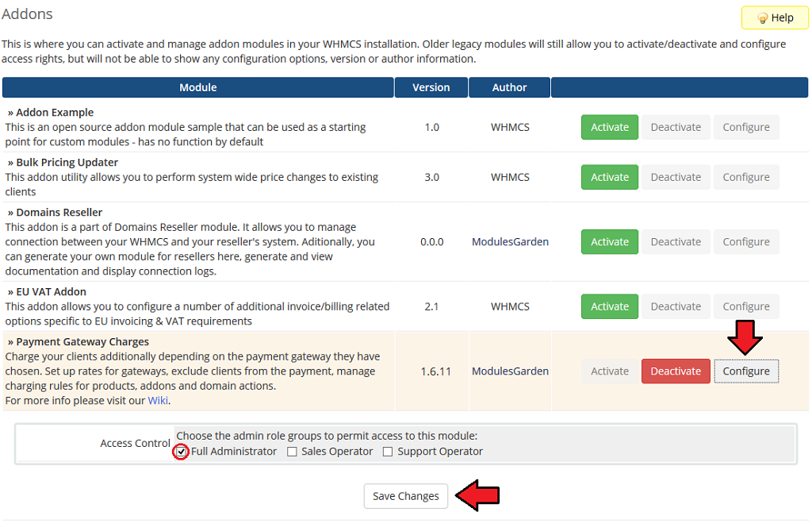
Task: Click Deactivate for Domains Reseller
Action: 676,242
